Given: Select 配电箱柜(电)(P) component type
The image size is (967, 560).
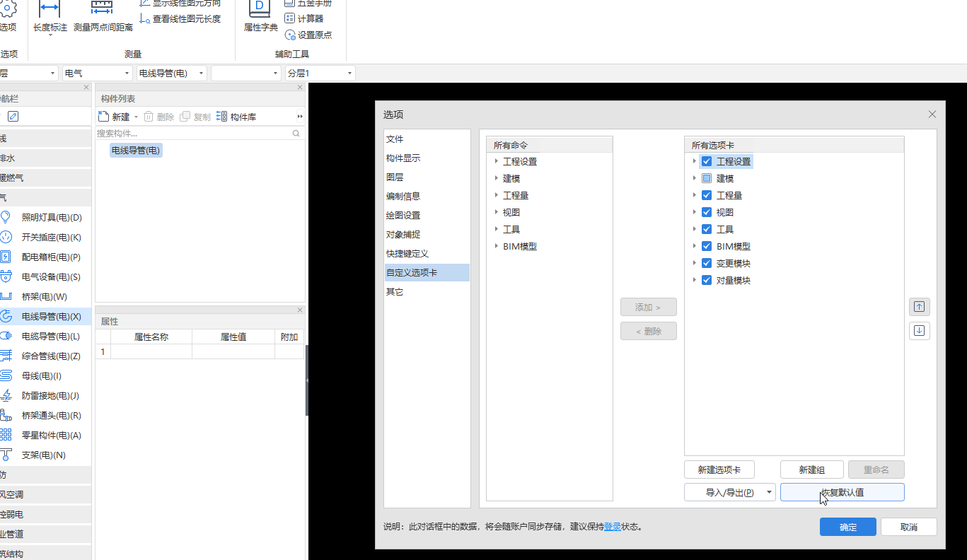Looking at the screenshot, I should coord(45,257).
